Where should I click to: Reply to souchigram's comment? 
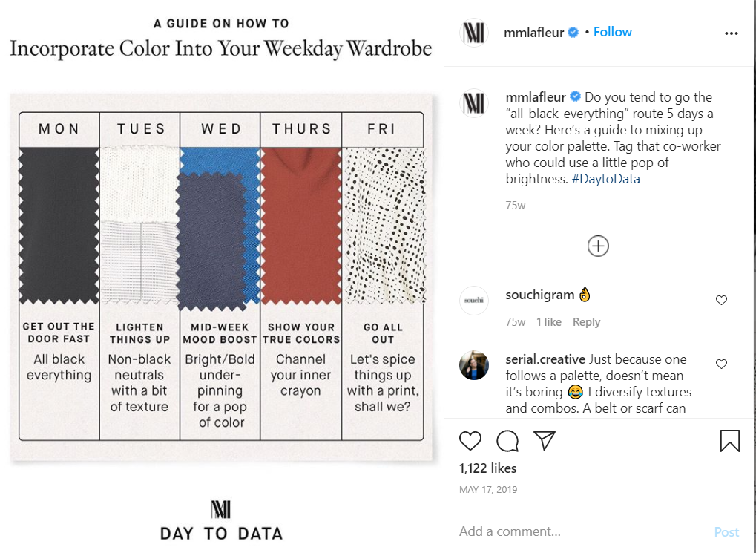point(586,322)
